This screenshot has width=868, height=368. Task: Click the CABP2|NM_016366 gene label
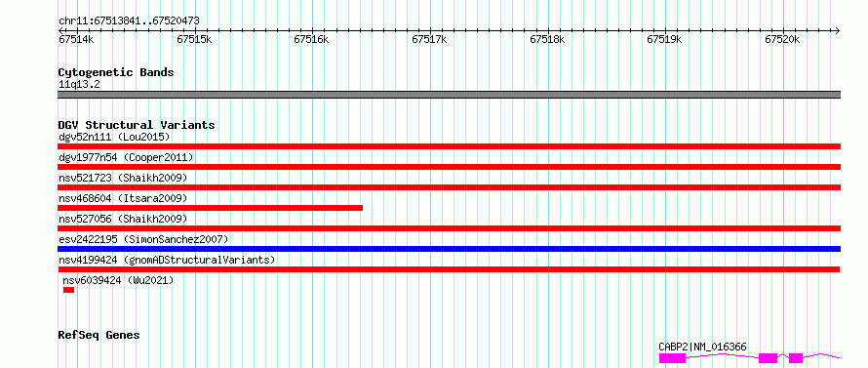coord(702,347)
